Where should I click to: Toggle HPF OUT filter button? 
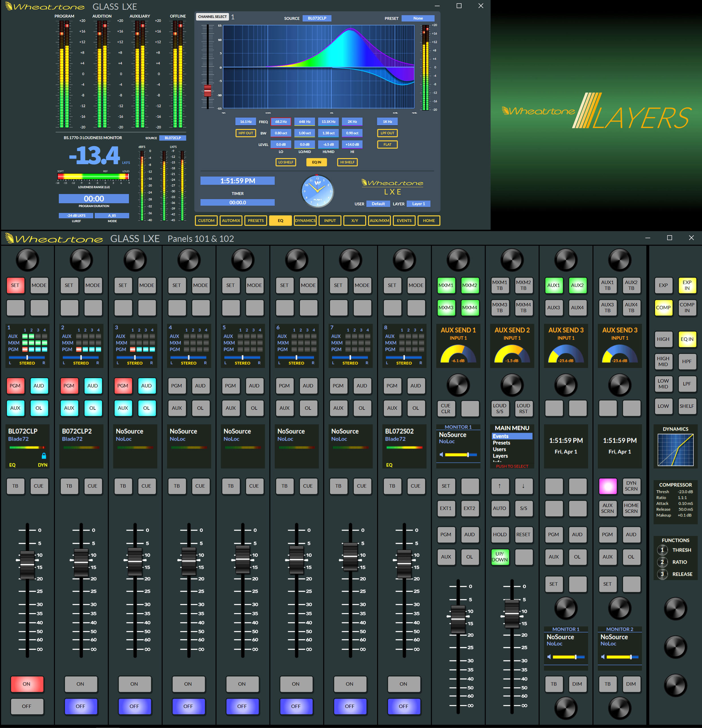tap(246, 133)
